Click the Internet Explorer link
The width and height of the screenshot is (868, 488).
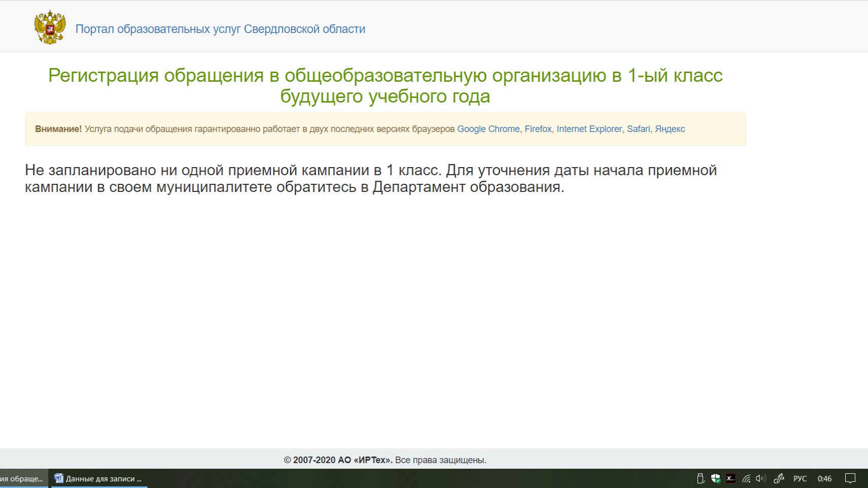pos(588,129)
